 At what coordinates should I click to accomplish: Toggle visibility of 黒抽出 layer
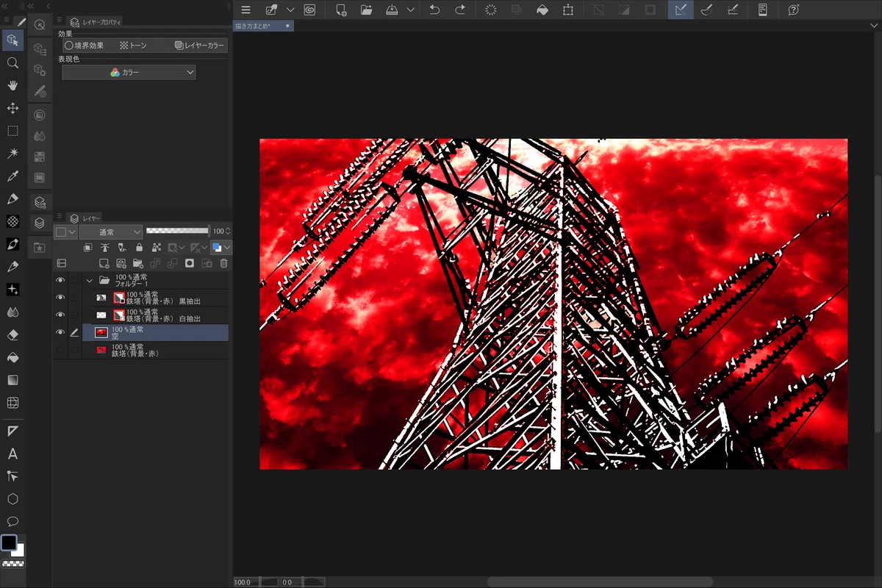click(60, 298)
